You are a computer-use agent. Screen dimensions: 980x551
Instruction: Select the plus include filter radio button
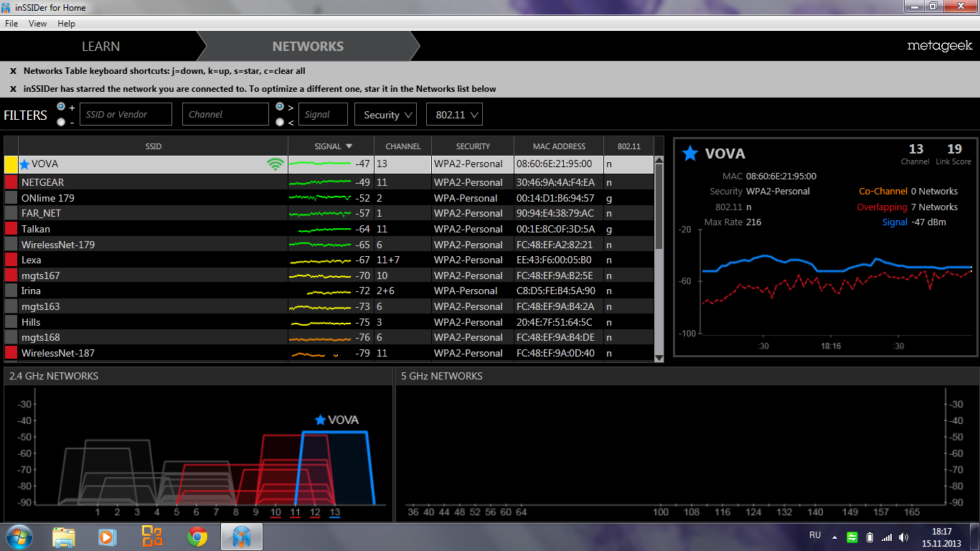coord(61,107)
